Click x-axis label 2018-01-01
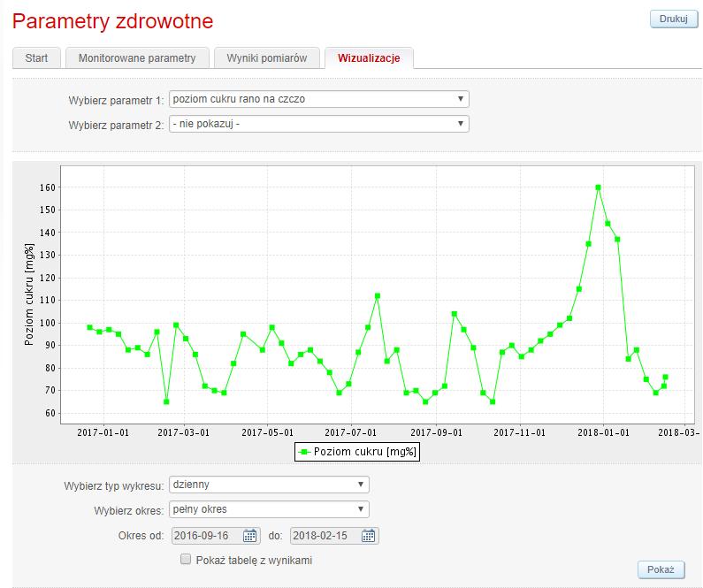The height and width of the screenshot is (588, 703). tap(603, 432)
